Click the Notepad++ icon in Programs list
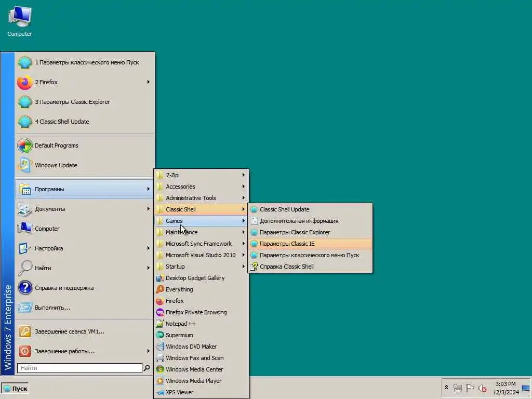532x399 pixels. [160, 324]
